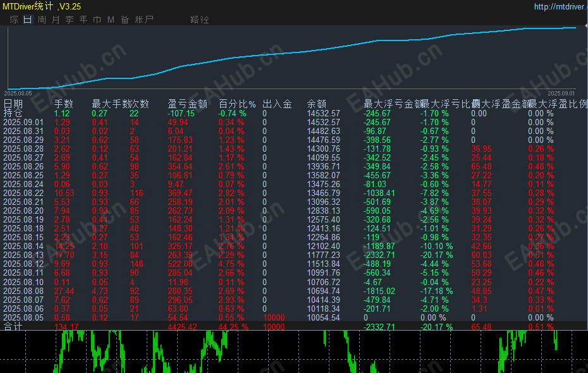The image size is (588, 373).
Task: Open the 季 quarterly tab
Action: click(70, 20)
